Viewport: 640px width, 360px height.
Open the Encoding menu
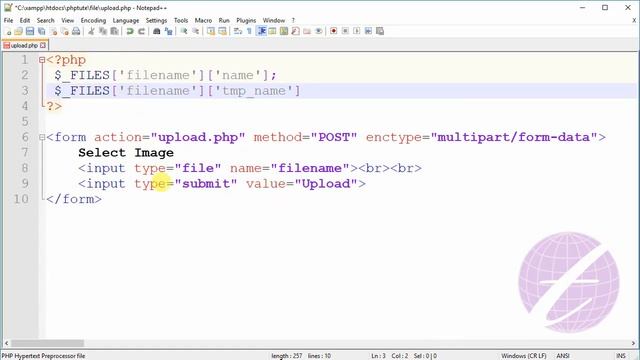pyautogui.click(x=93, y=20)
